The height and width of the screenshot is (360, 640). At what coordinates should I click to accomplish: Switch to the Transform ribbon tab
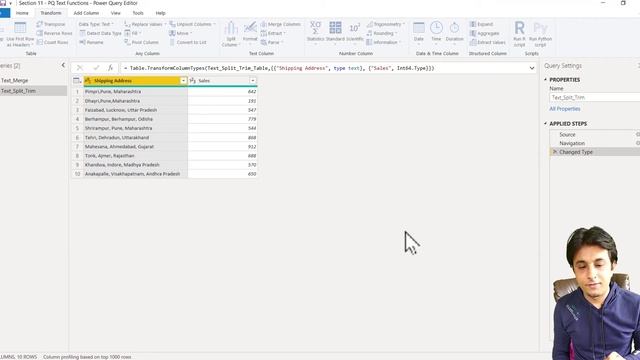pos(51,13)
